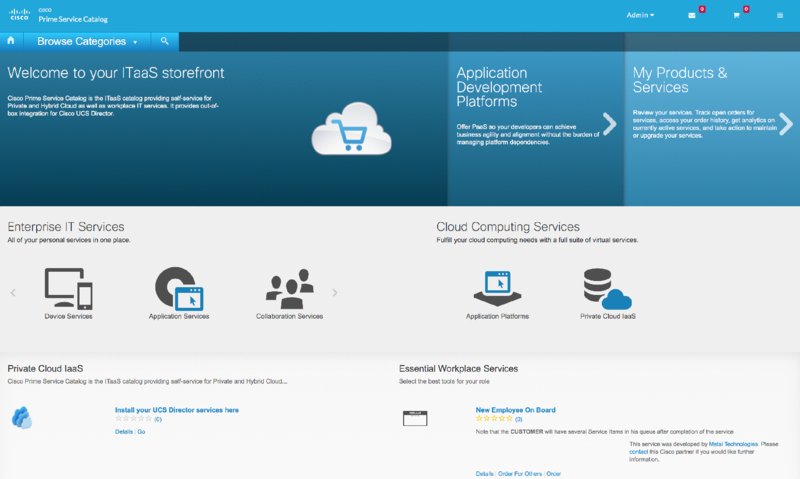Open the mail notifications icon
This screenshot has width=800, height=479.
point(691,15)
